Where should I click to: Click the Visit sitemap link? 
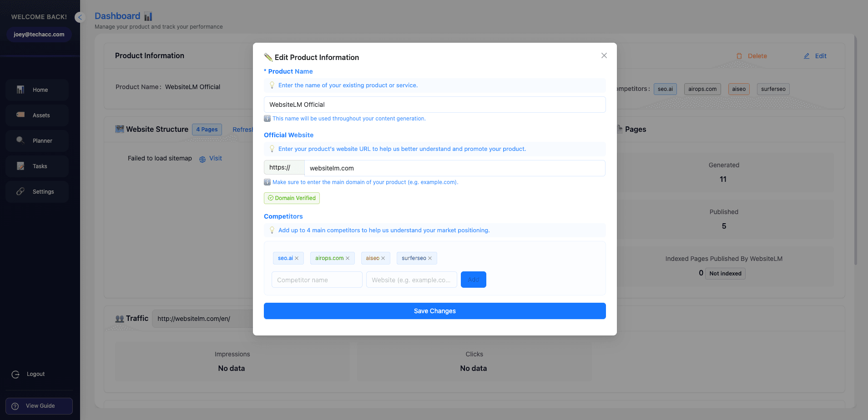coord(216,158)
